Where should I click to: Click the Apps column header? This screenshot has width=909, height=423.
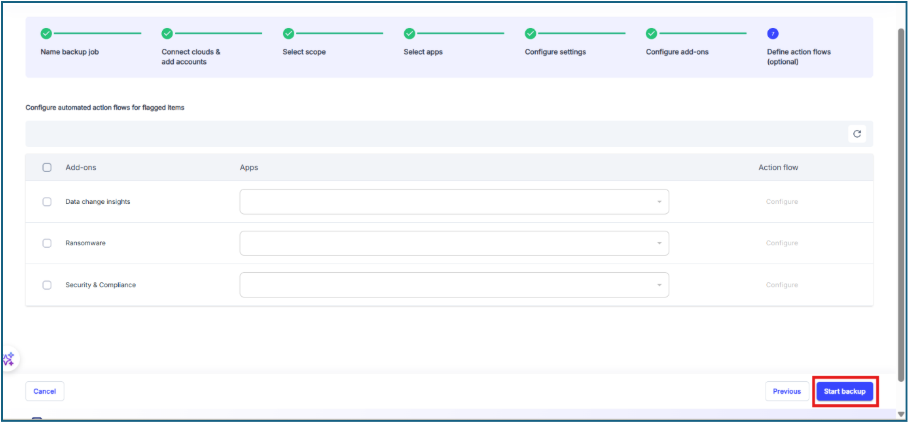pyautogui.click(x=249, y=167)
